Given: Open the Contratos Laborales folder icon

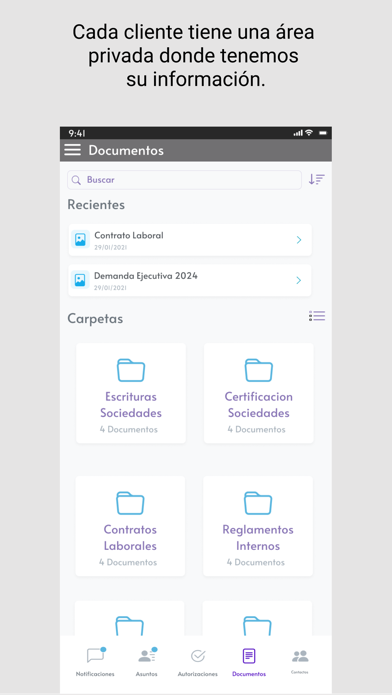Looking at the screenshot, I should [x=131, y=503].
